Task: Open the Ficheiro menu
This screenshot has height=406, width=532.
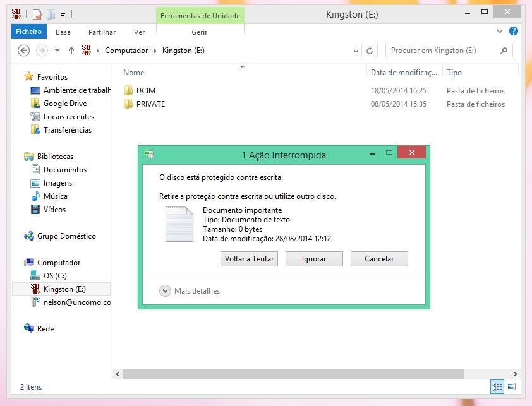Action: click(28, 32)
